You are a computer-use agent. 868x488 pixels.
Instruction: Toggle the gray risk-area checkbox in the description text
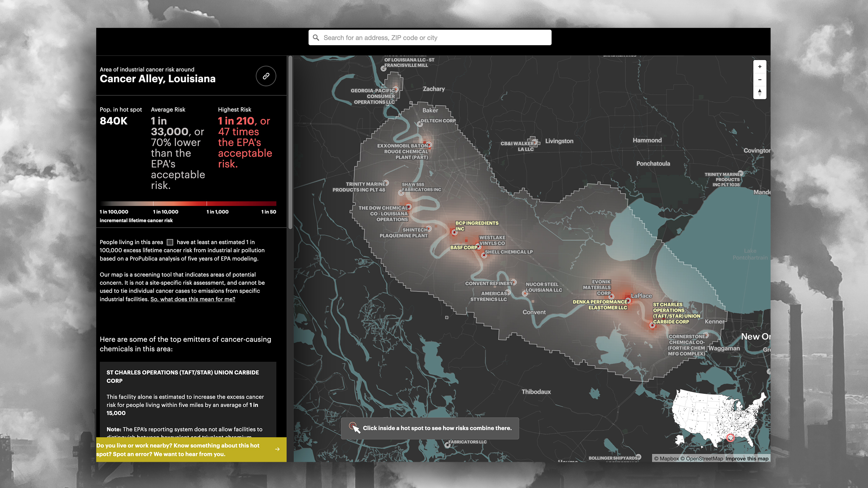[x=170, y=242]
